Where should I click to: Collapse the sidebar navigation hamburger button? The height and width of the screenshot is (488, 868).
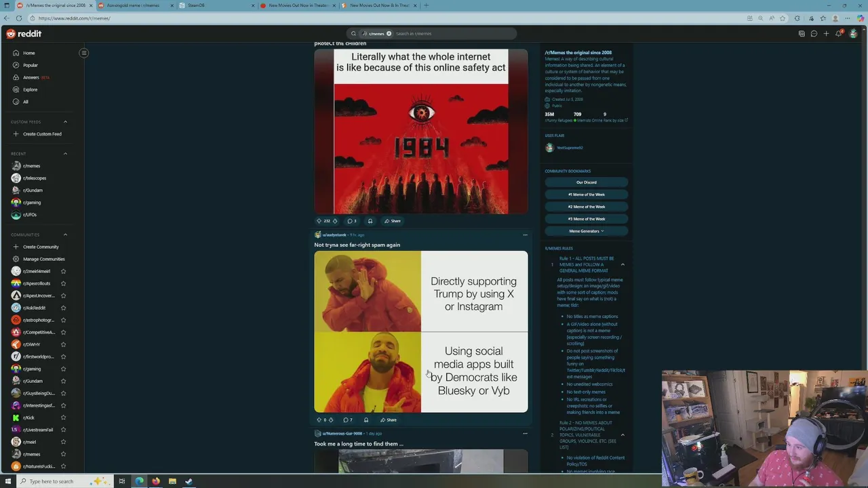coord(84,53)
